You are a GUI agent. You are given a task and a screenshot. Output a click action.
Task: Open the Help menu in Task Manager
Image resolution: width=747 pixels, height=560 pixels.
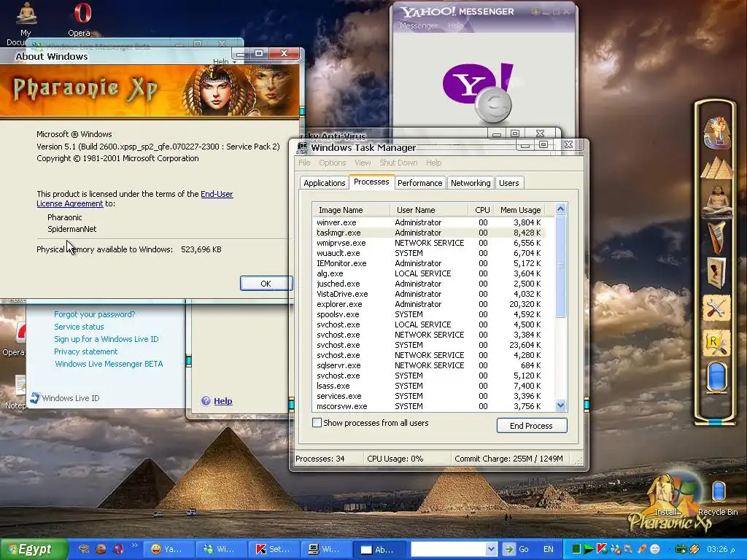tap(433, 163)
